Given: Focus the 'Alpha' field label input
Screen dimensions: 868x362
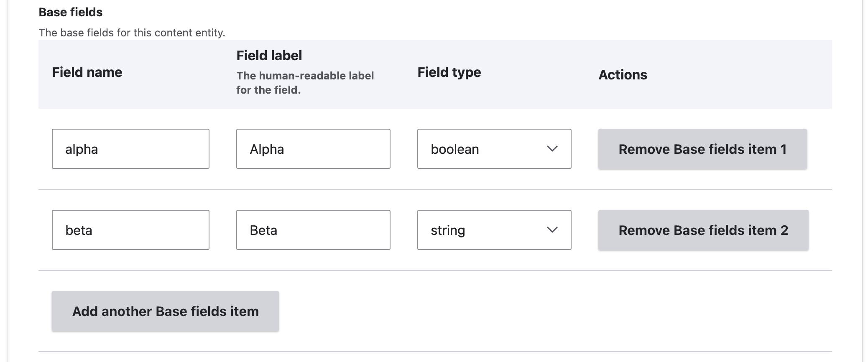Looking at the screenshot, I should click(313, 149).
